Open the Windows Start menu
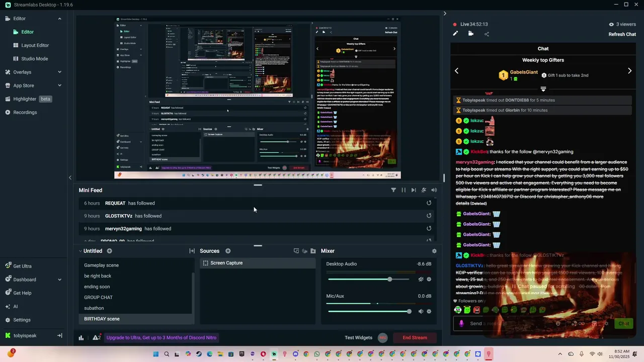 (x=155, y=354)
